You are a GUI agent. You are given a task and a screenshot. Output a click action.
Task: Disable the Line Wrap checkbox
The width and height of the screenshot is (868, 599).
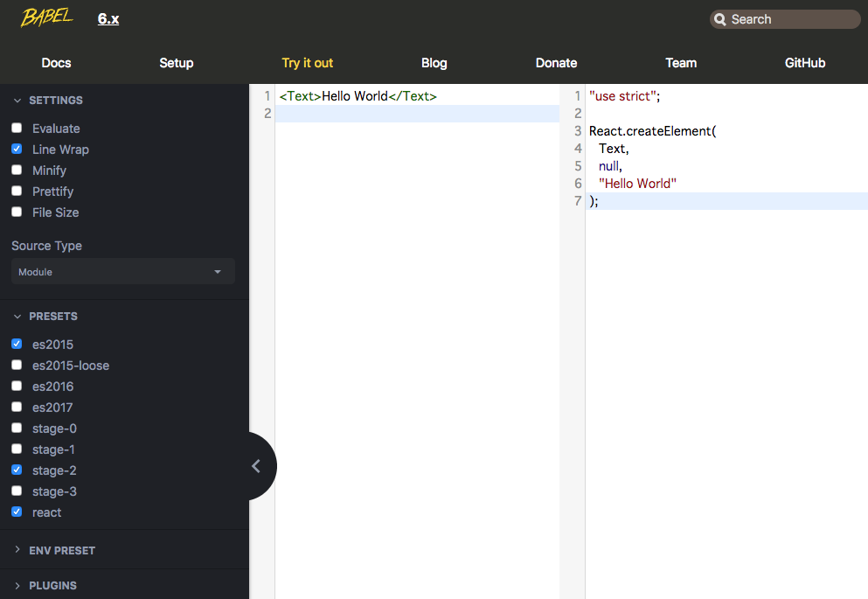point(16,149)
